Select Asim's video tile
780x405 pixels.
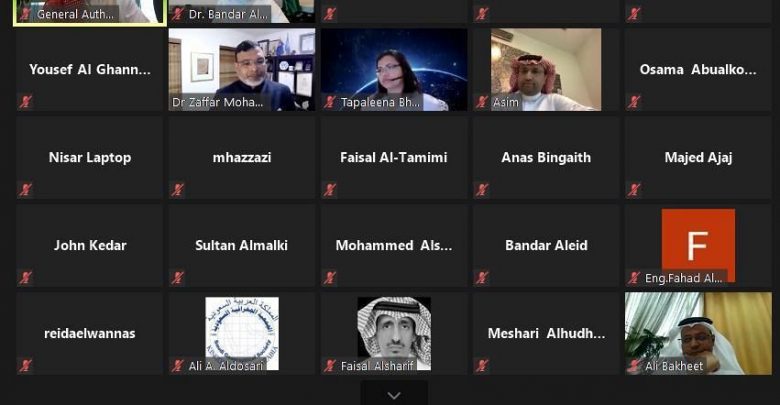[x=546, y=70]
